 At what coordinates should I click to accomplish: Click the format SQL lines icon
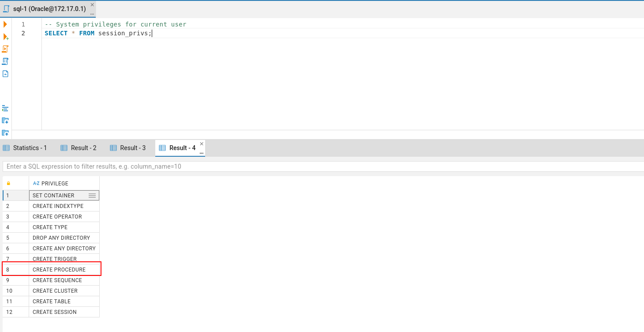[x=5, y=108]
